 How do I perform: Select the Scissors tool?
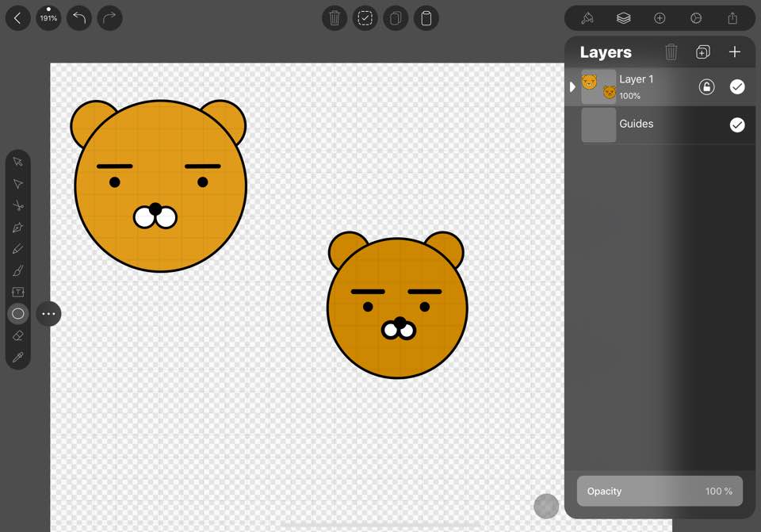pos(18,205)
